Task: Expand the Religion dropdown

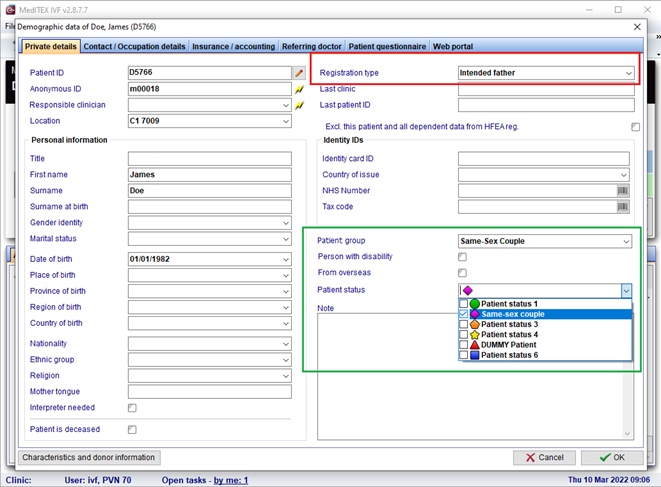Action: [286, 376]
